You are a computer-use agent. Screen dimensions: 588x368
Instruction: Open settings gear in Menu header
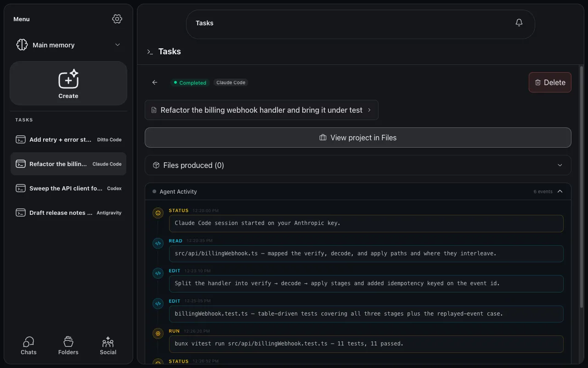[117, 19]
